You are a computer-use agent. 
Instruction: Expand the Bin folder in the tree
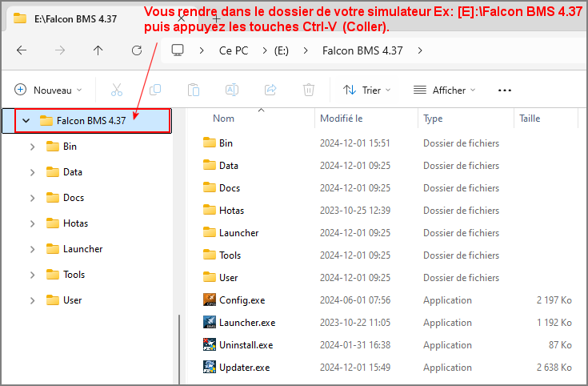32,147
